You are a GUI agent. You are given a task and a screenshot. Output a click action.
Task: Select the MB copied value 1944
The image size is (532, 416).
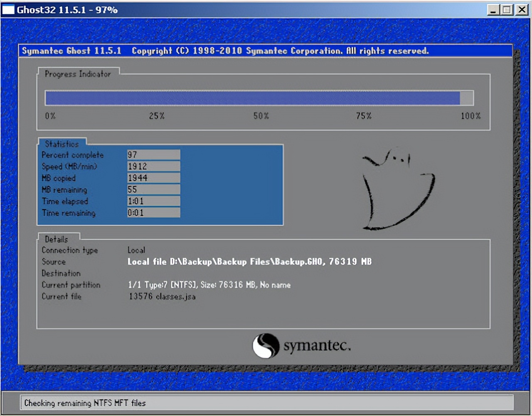153,178
